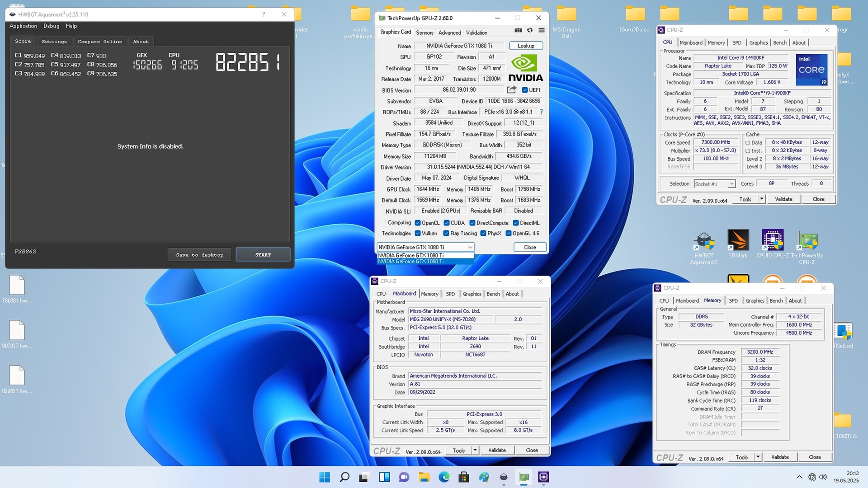The image size is (868, 488).
Task: Switch to GPU-Z taskbar icon
Action: (524, 477)
